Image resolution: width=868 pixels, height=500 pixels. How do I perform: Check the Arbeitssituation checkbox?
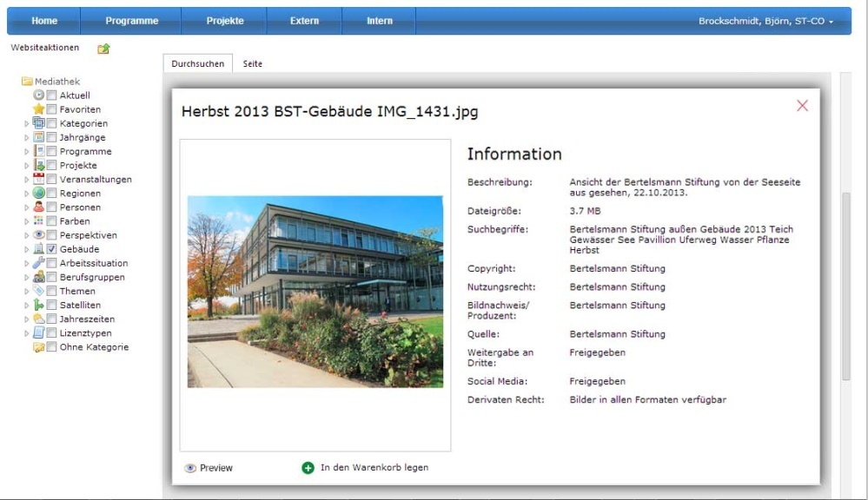51,263
